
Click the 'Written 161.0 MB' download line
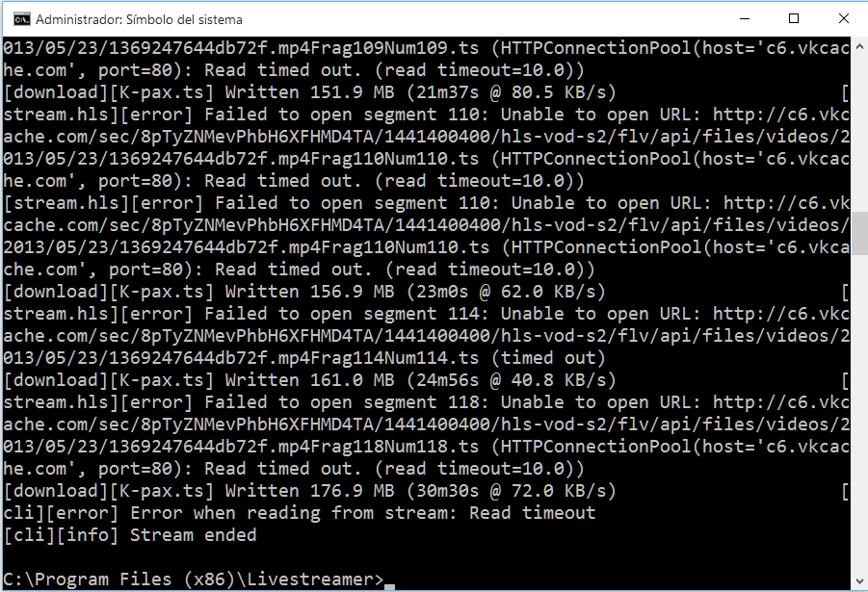coord(310,380)
